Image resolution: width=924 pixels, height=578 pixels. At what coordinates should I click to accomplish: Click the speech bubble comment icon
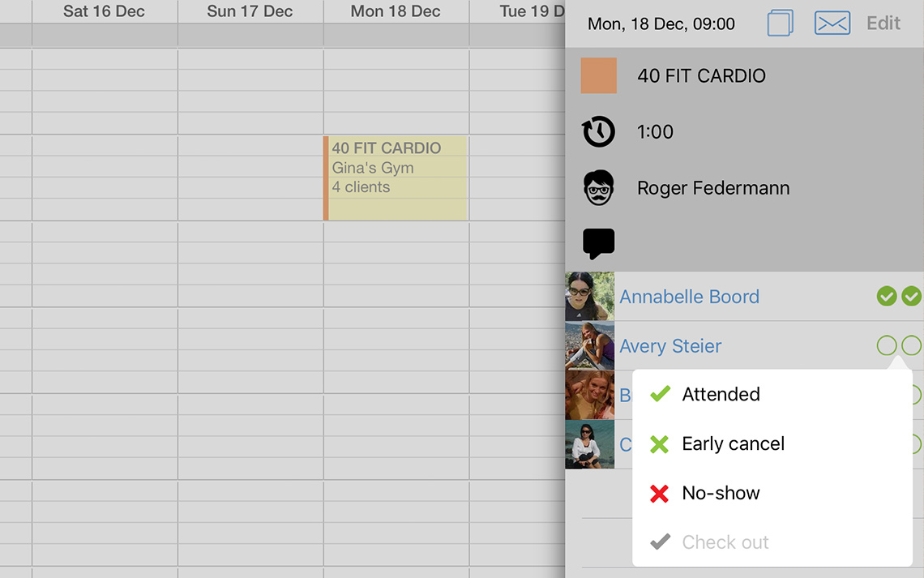click(599, 243)
